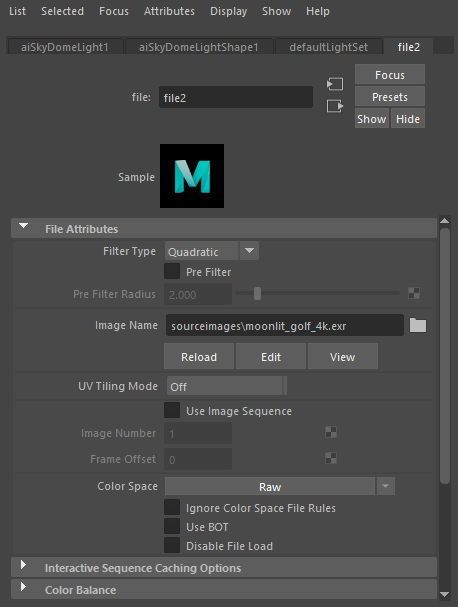
Task: Click the go to output connection icon
Action: point(335,106)
